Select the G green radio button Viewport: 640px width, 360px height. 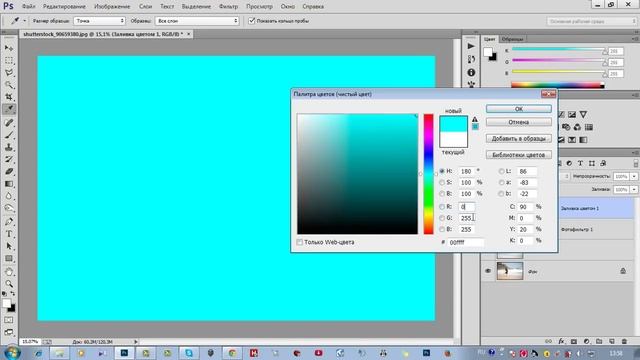point(442,218)
